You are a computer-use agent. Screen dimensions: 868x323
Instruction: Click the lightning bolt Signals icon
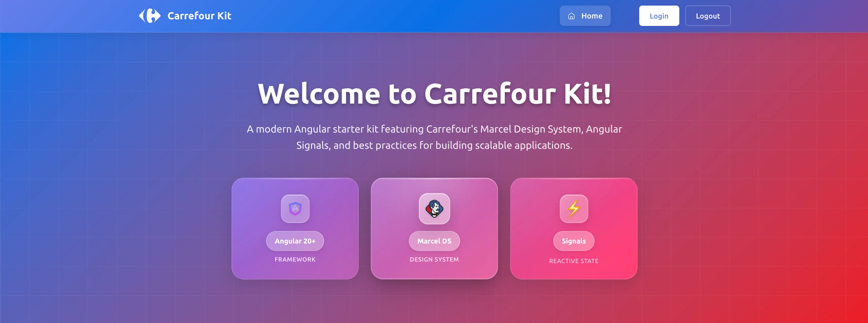574,209
